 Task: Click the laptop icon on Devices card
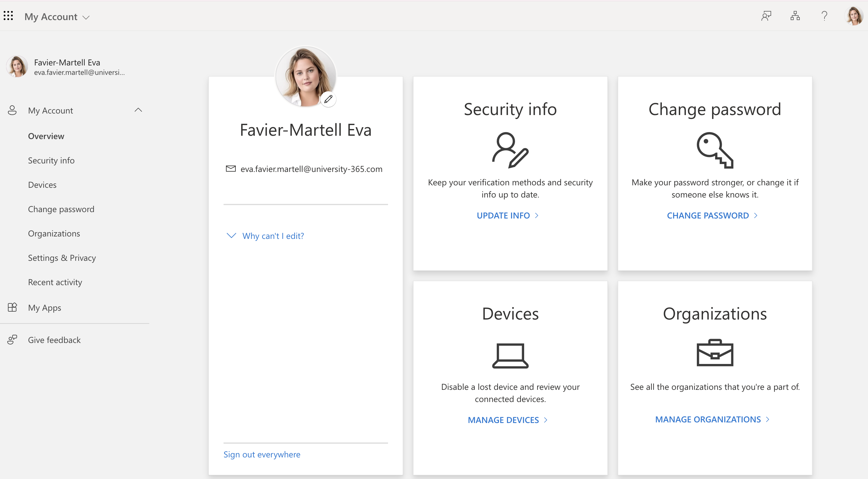point(510,355)
